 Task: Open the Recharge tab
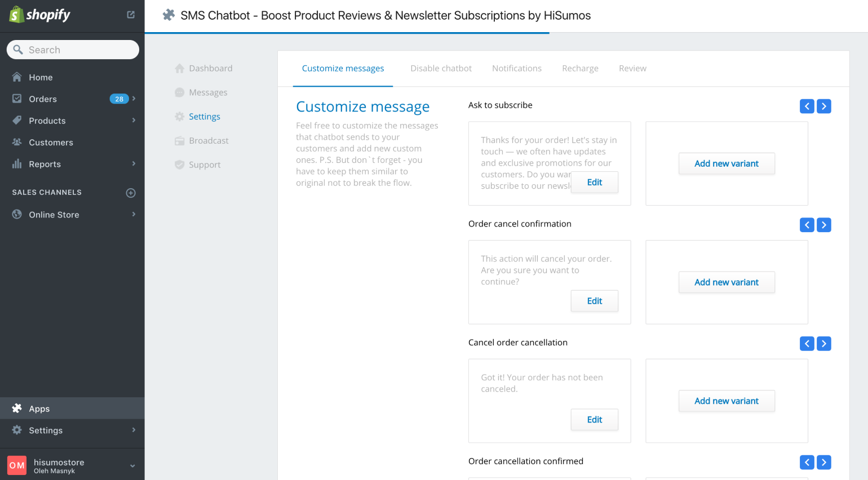pos(580,68)
